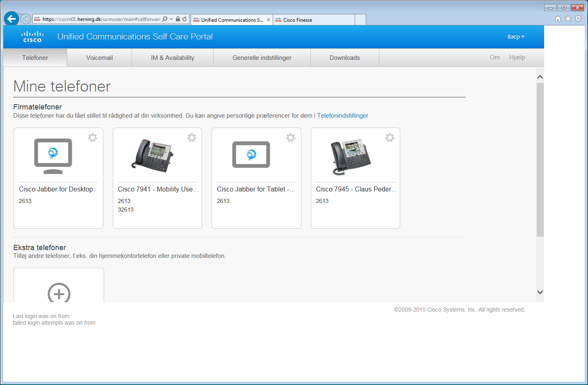Open browser tools gear icon
Image resolution: width=588 pixels, height=385 pixels.
click(x=578, y=18)
